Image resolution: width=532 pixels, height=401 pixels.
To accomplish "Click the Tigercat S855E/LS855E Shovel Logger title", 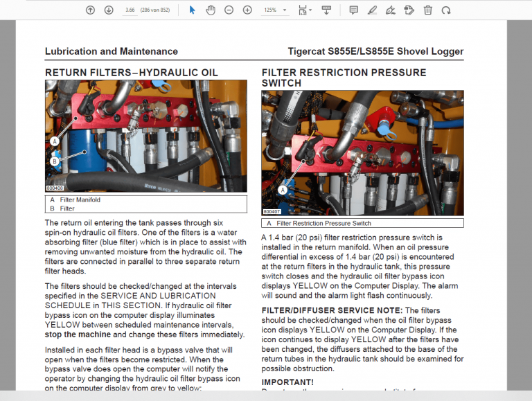I will tap(375, 51).
